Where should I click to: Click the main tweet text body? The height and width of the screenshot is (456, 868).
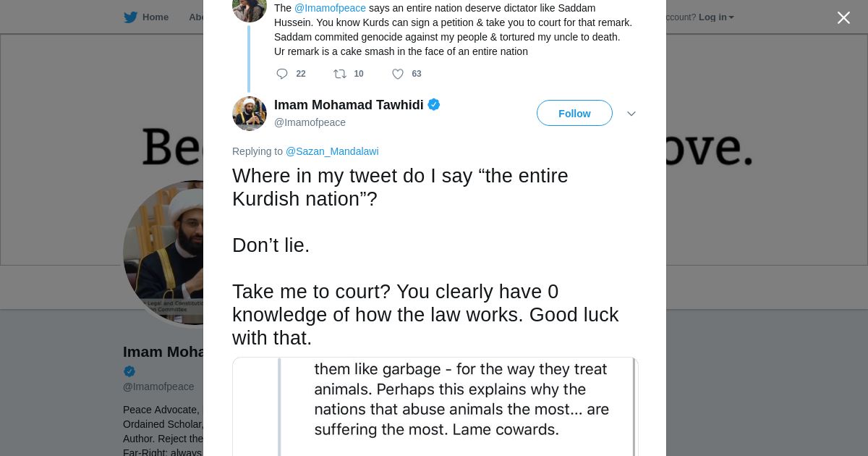[x=425, y=257]
